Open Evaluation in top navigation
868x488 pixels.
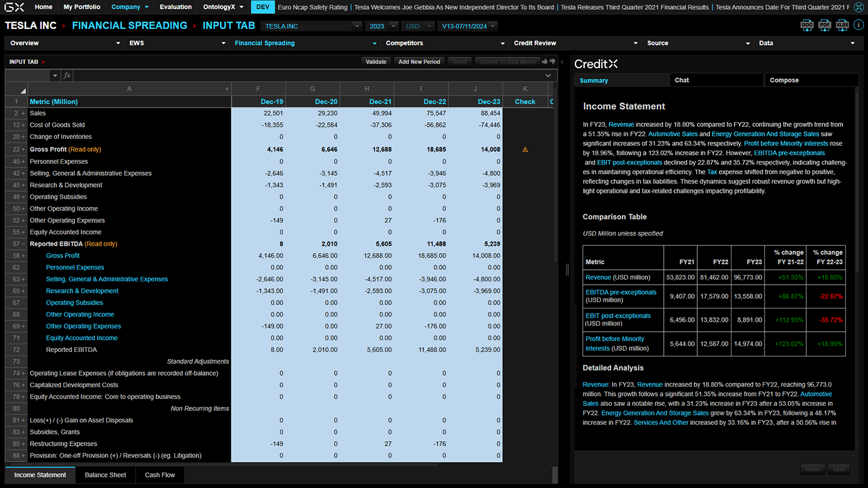[x=175, y=7]
